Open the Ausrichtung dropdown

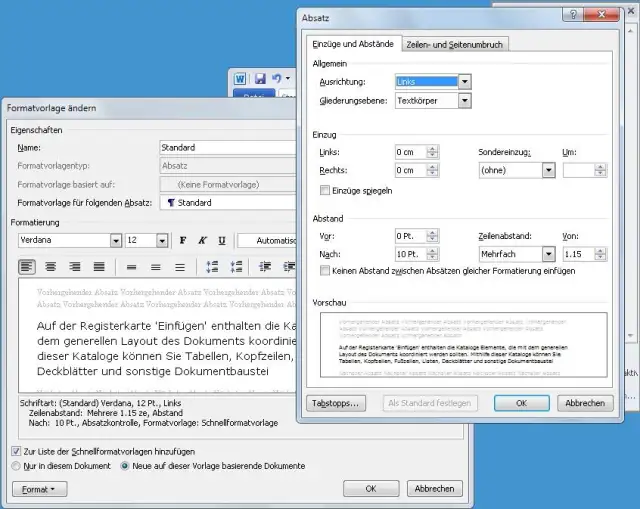[465, 81]
